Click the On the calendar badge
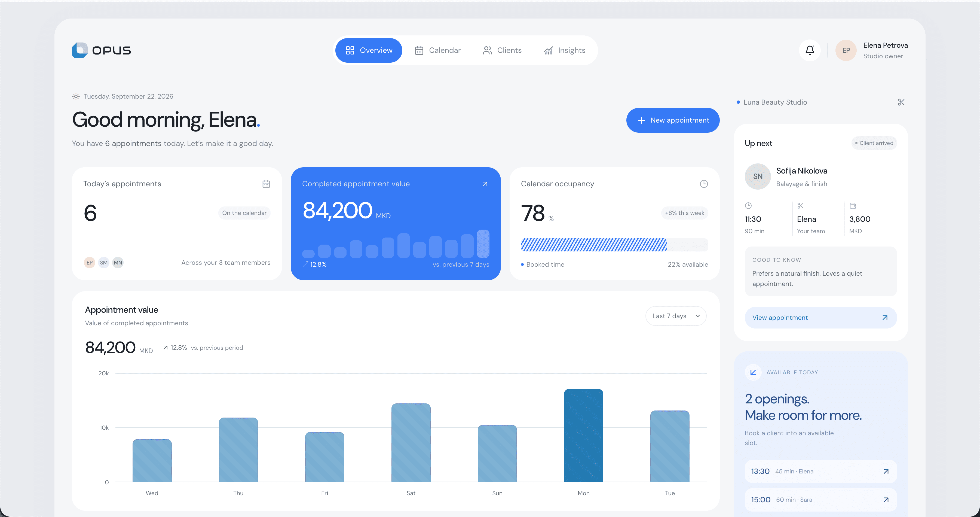980x517 pixels. (x=244, y=213)
